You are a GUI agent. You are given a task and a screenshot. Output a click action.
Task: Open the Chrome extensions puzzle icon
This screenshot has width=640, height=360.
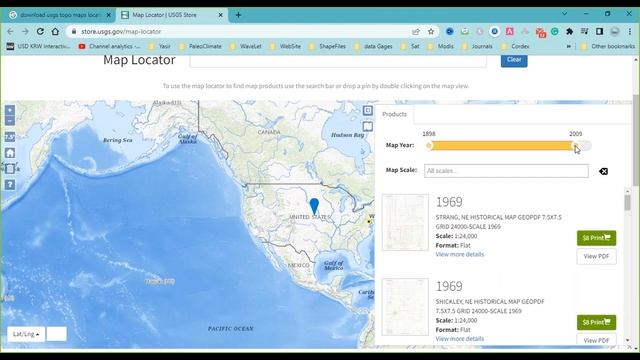[569, 31]
